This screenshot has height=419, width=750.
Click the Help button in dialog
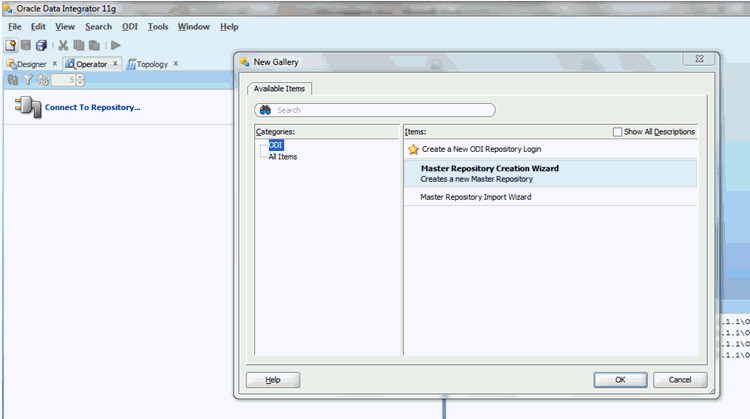[273, 380]
